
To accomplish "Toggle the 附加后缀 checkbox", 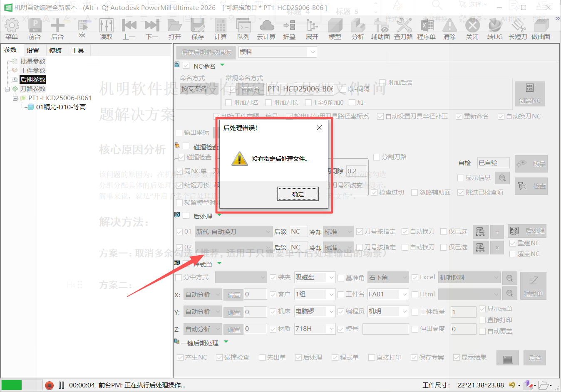I will (x=383, y=83).
